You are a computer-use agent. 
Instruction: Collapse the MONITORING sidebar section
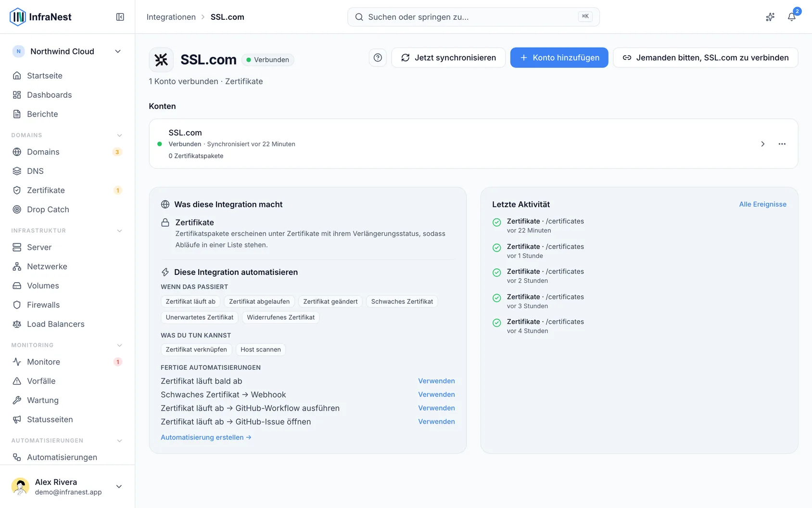(x=119, y=345)
